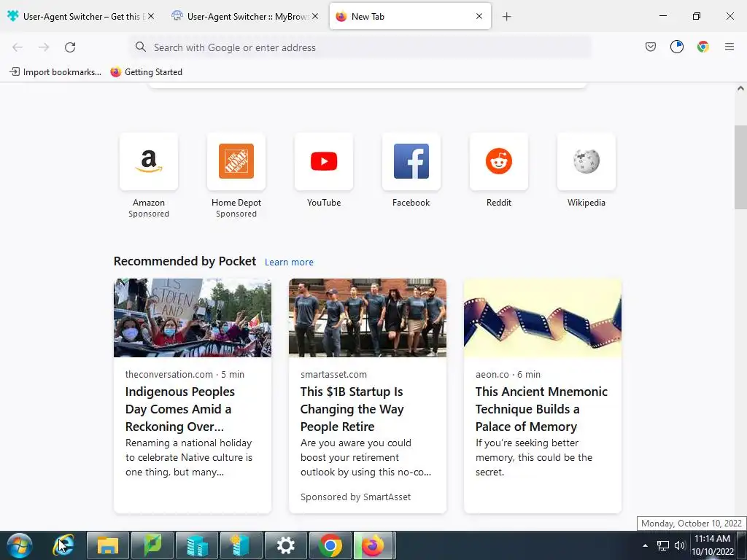Image resolution: width=747 pixels, height=560 pixels.
Task: Open the Amazon sponsored shortcut tile
Action: (x=149, y=161)
